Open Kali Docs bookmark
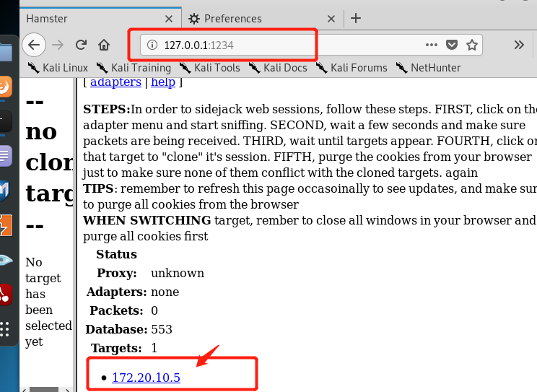The width and height of the screenshot is (537, 392). point(277,68)
